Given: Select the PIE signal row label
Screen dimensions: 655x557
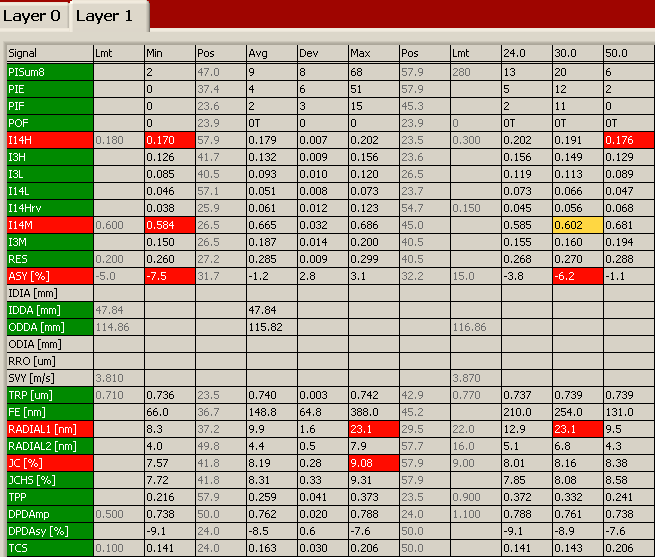Looking at the screenshot, I should (x=50, y=89).
